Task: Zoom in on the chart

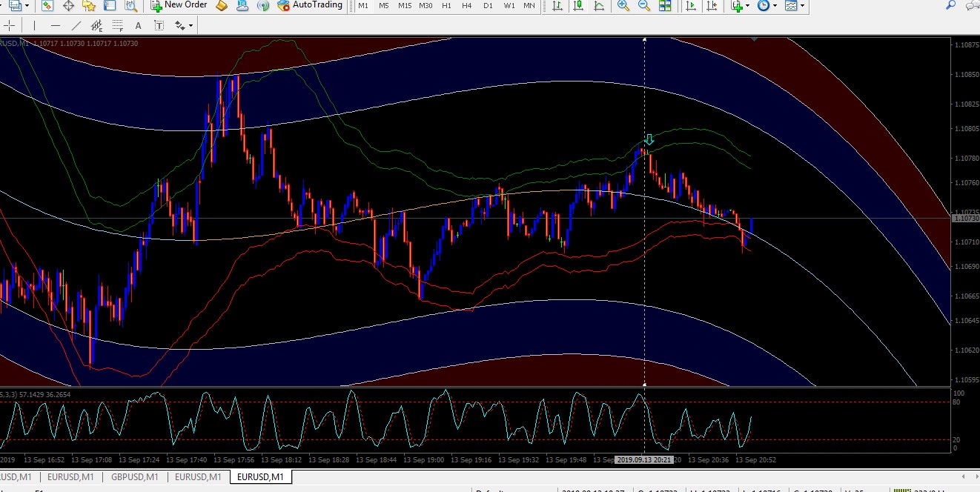Action: (623, 6)
